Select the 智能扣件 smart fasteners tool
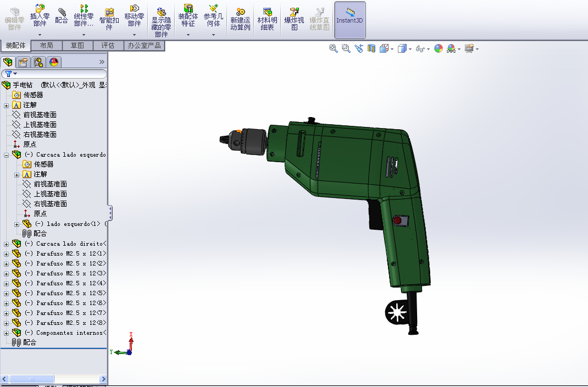The height and width of the screenshot is (387, 588). click(x=109, y=19)
